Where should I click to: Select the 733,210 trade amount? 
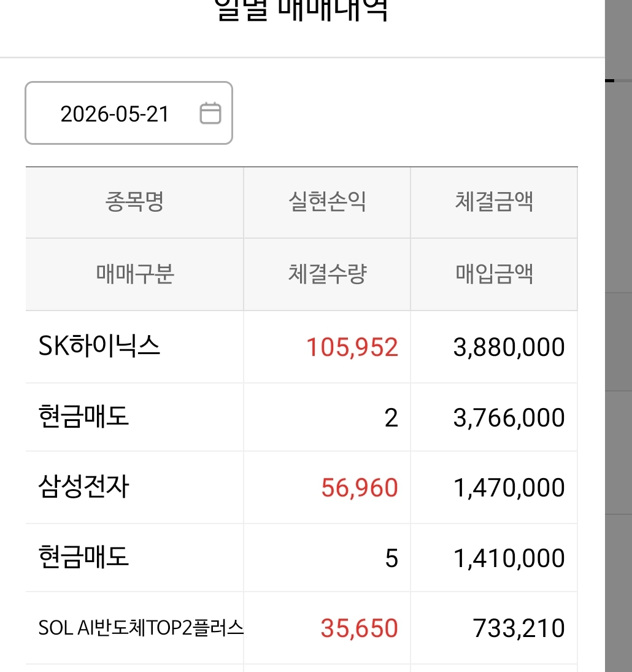click(x=519, y=628)
